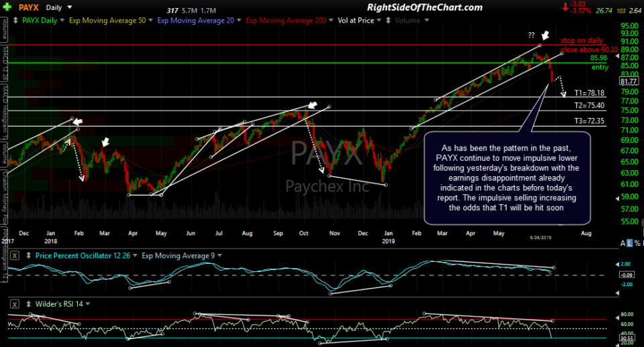The height and width of the screenshot is (347, 644).
Task: Open the Exp Moving Average 9 dropdown
Action: [x=219, y=255]
